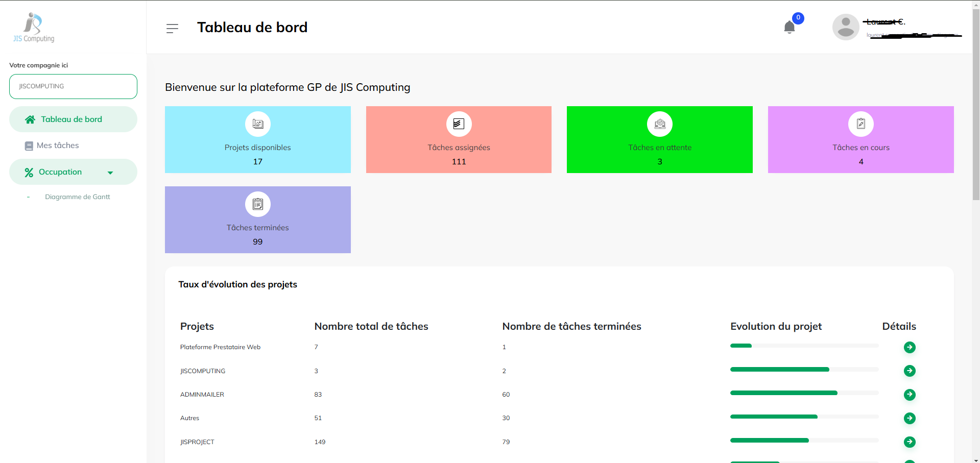Viewport: 980px width, 463px height.
Task: Click the scrollbar up arrow
Action: click(976, 4)
